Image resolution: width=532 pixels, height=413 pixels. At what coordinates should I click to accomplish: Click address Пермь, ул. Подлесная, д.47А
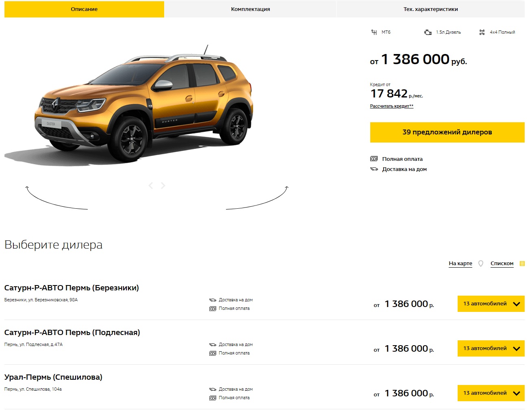[33, 344]
